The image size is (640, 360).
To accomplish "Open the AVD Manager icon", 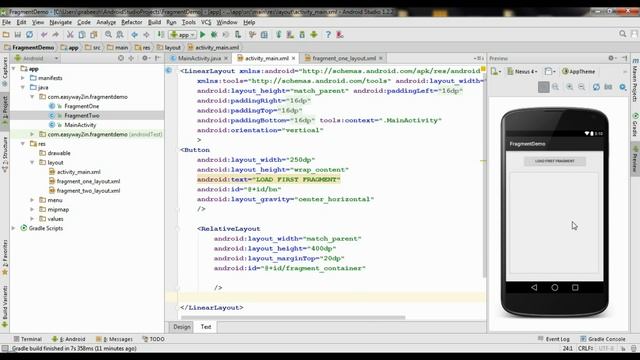I will click(x=290, y=35).
